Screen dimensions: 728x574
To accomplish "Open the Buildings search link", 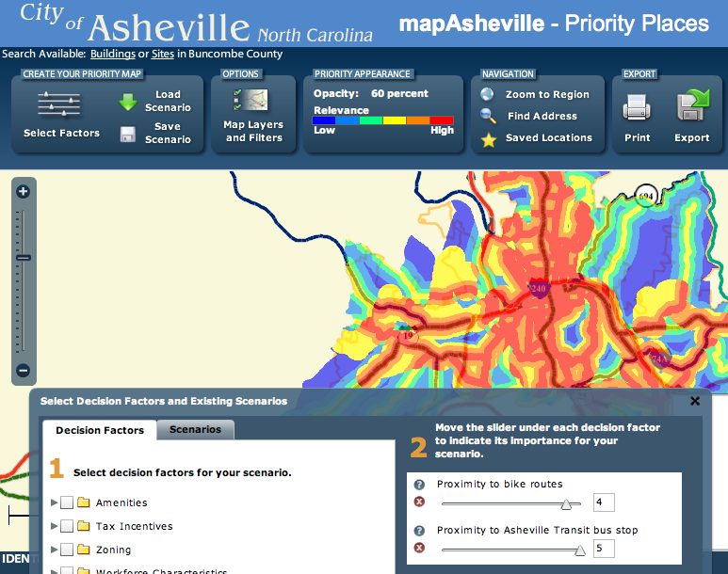I will pyautogui.click(x=112, y=55).
